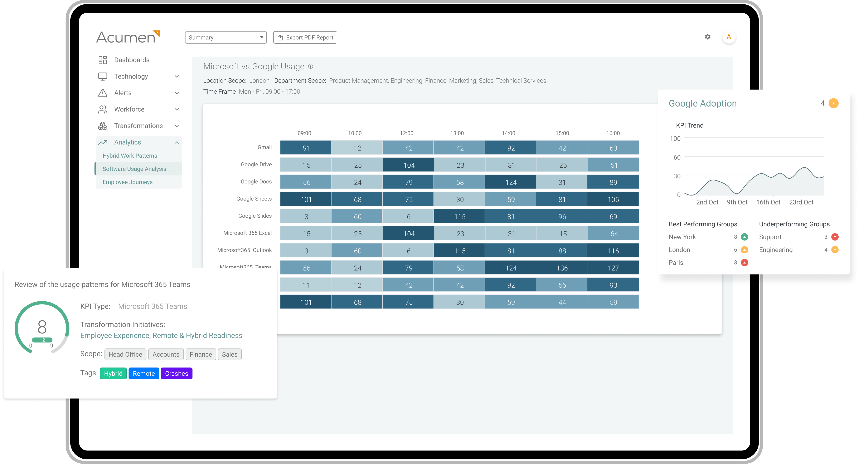Open the Analytics menu label
Screen dimensions: 868x464
pos(127,142)
